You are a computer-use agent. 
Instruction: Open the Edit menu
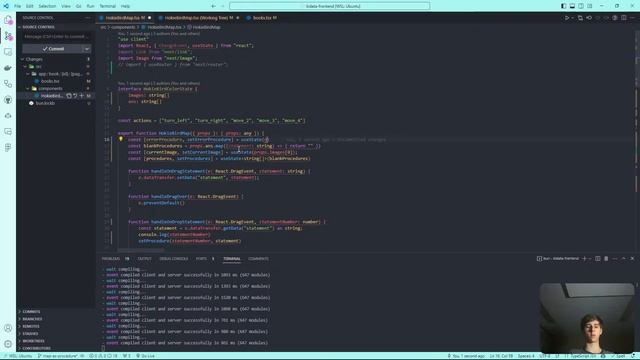(x=29, y=6)
